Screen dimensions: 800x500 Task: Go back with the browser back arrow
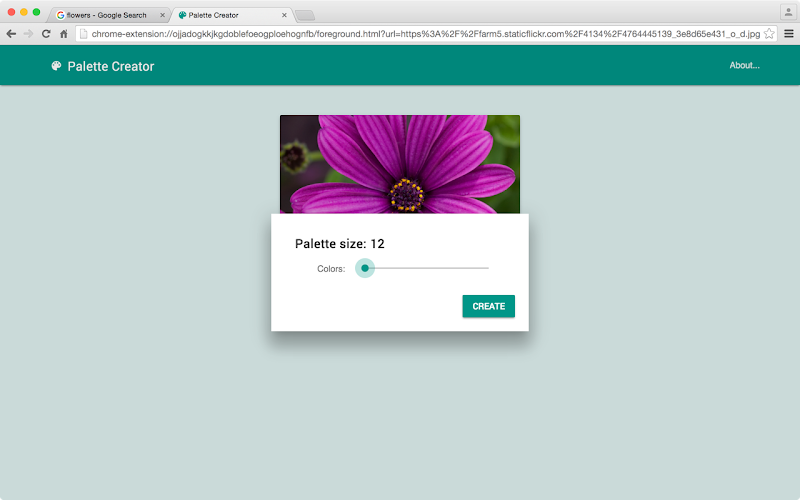tap(11, 34)
